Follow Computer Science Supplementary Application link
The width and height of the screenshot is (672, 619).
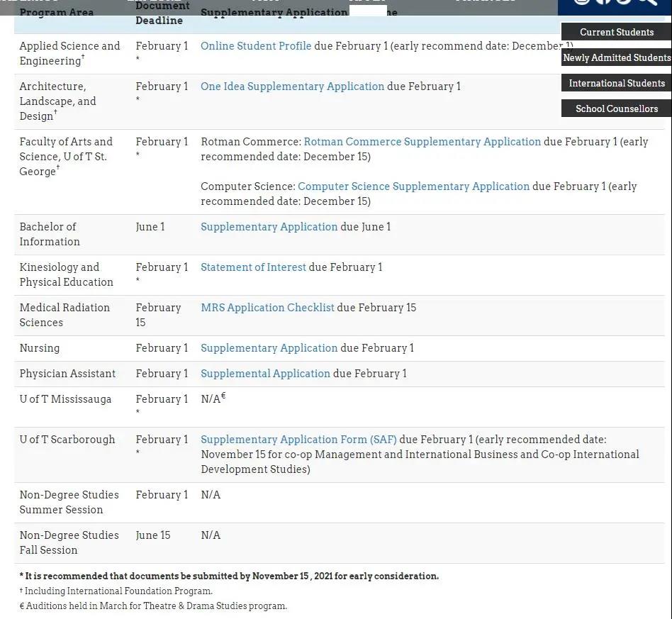coord(413,186)
